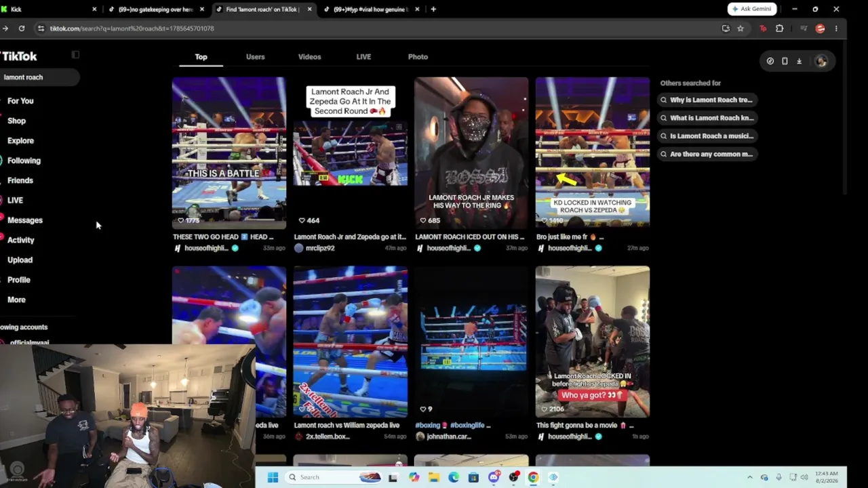Click the TikTok logo
Image resolution: width=868 pixels, height=488 pixels.
click(x=18, y=56)
